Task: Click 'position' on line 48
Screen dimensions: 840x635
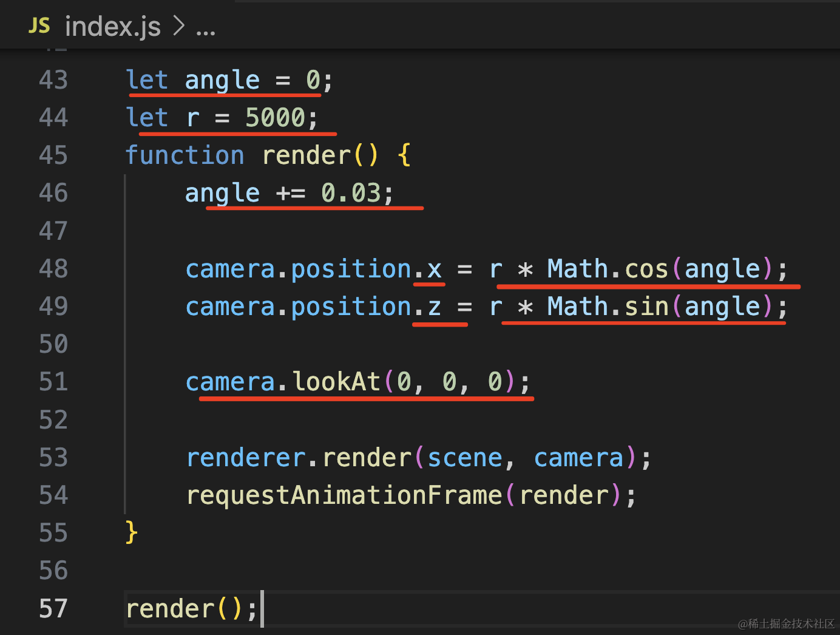Action: 351,270
